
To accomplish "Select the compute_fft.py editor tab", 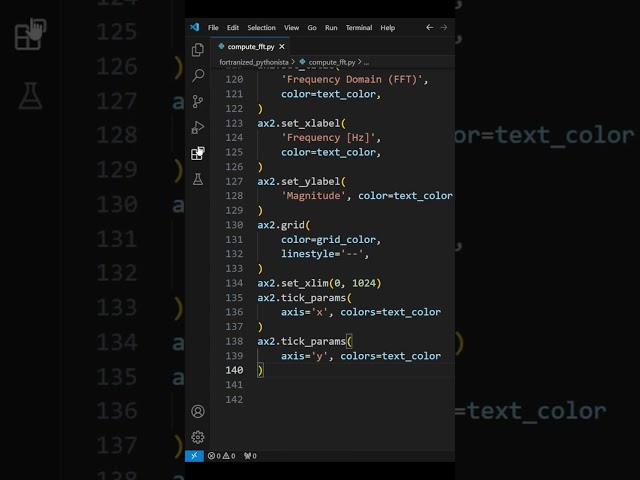I will [x=250, y=47].
